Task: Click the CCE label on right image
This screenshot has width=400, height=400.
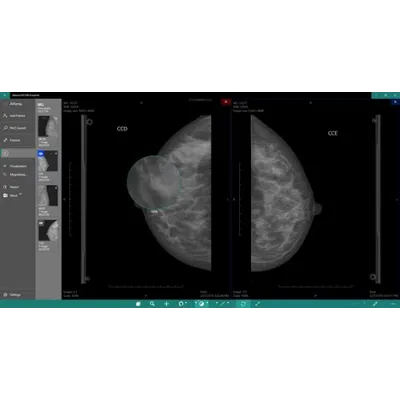Action: (333, 133)
